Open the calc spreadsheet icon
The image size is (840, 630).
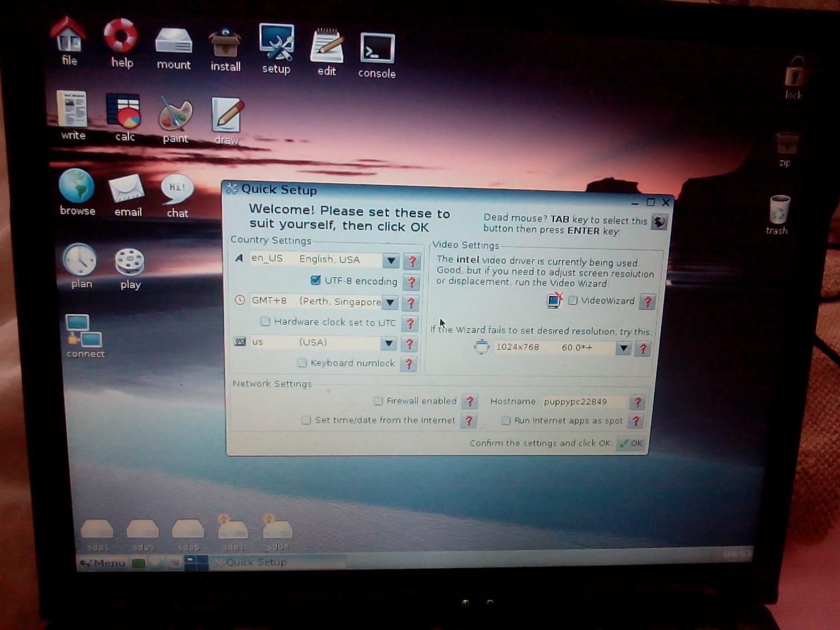[x=123, y=117]
